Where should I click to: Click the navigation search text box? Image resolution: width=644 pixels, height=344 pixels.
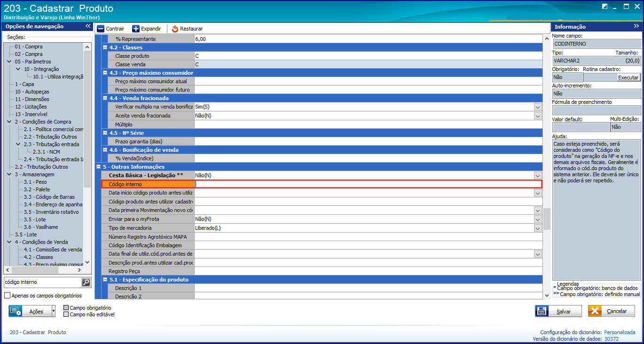(42, 282)
